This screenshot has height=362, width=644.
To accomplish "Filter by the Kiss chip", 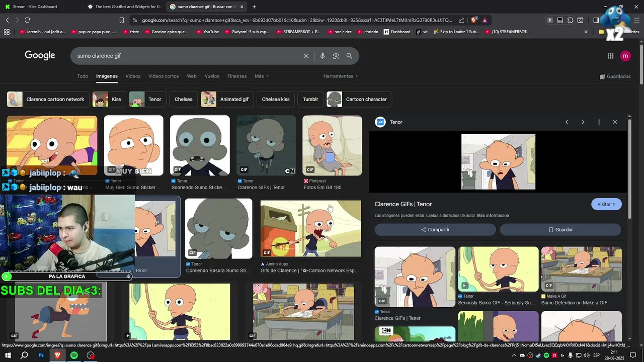I will [x=109, y=99].
